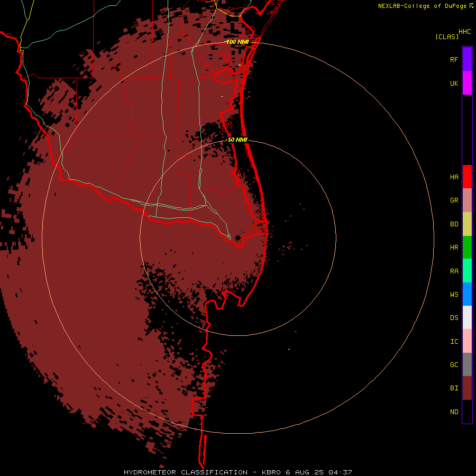Click the RF legend label
476x476 pixels.
click(454, 60)
